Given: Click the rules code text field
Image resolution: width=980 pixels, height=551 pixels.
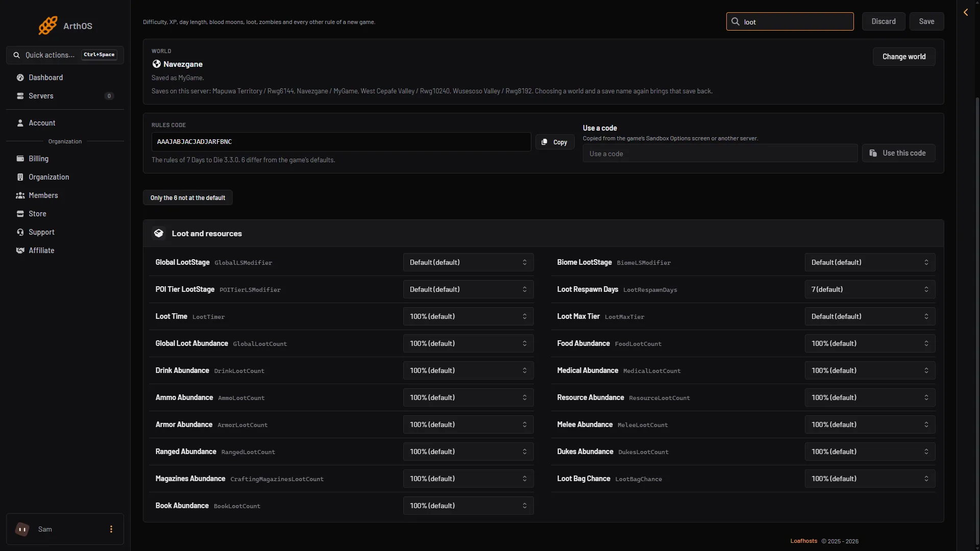Looking at the screenshot, I should (341, 142).
